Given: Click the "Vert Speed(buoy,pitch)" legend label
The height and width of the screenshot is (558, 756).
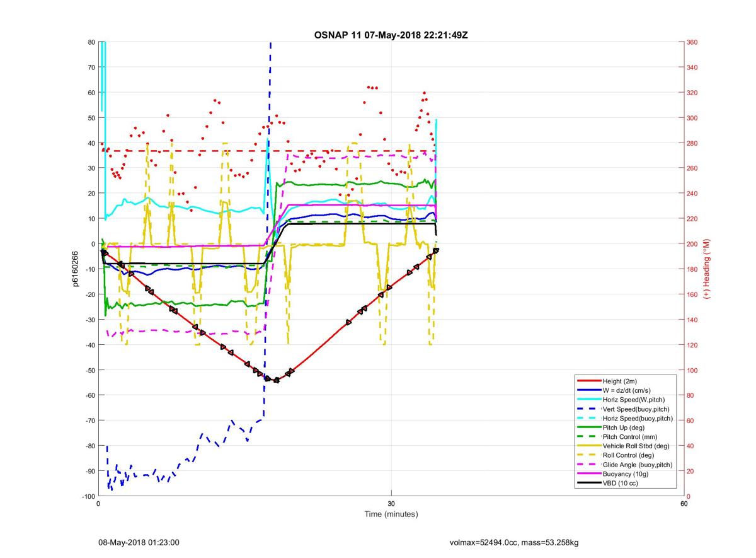Looking at the screenshot, I should 638,409.
